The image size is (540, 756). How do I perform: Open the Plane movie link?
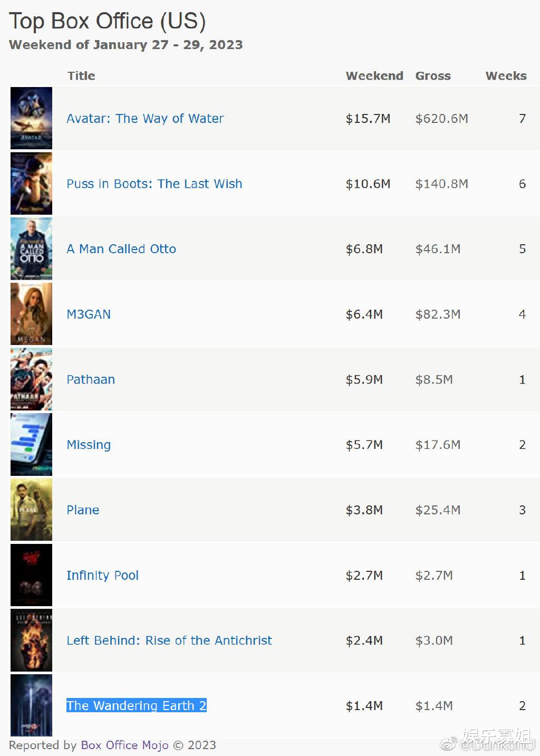click(83, 510)
